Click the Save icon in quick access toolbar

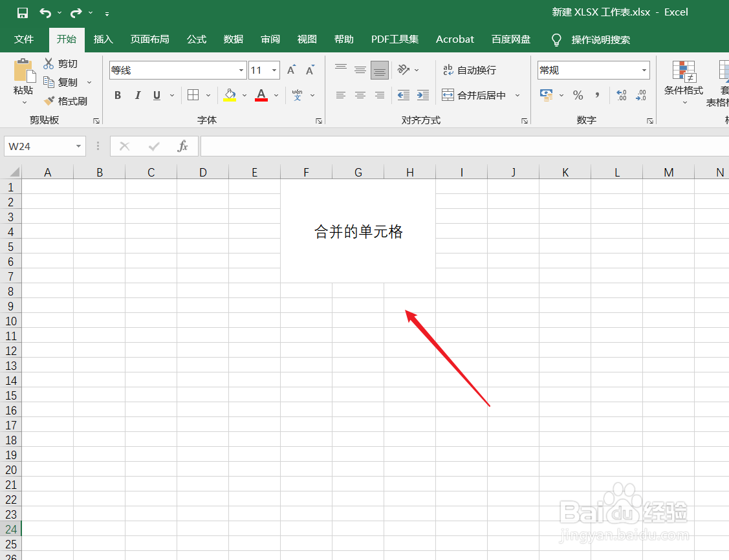coord(22,12)
